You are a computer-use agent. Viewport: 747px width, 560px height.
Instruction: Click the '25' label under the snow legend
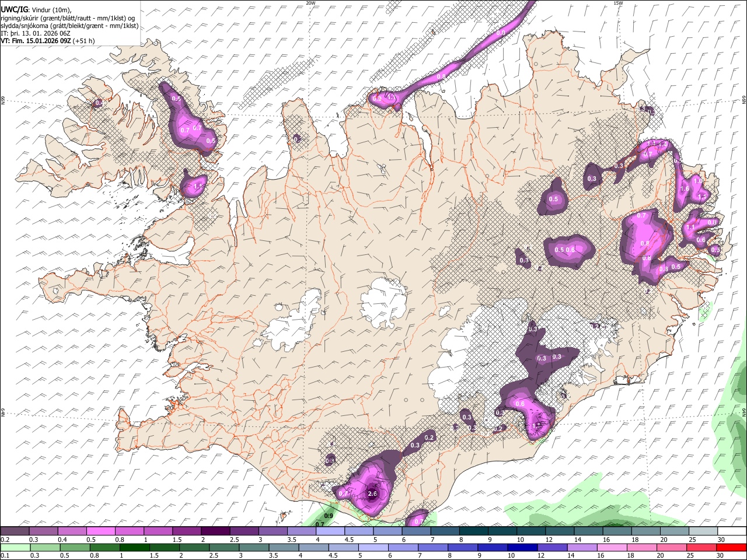coord(692,540)
